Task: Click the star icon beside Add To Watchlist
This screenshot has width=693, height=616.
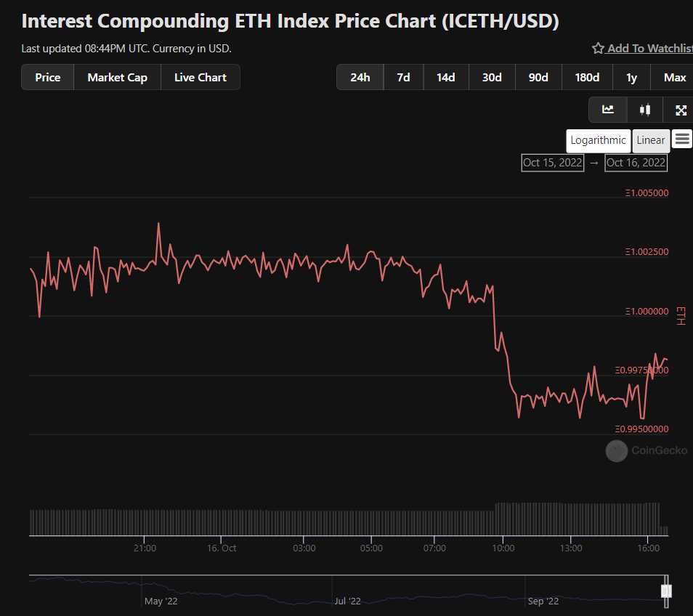Action: pos(597,48)
